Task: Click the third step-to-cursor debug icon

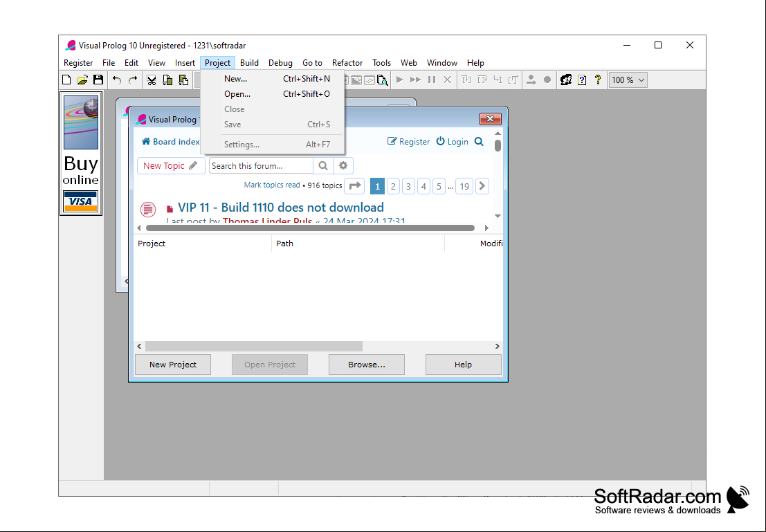Action: coord(498,80)
